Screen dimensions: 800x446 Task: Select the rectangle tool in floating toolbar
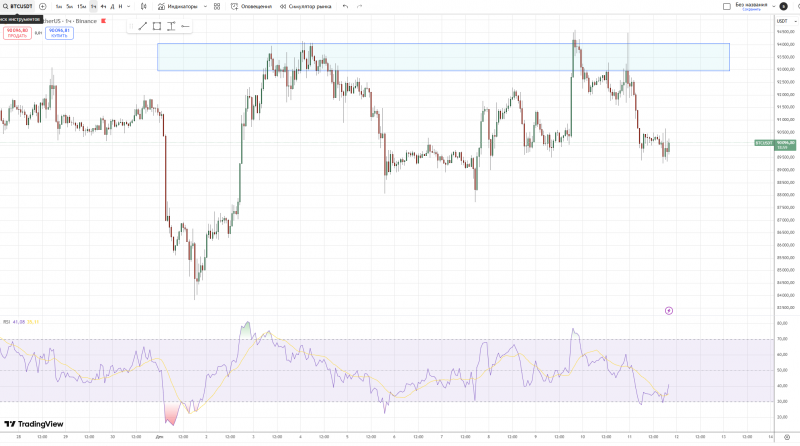(157, 26)
